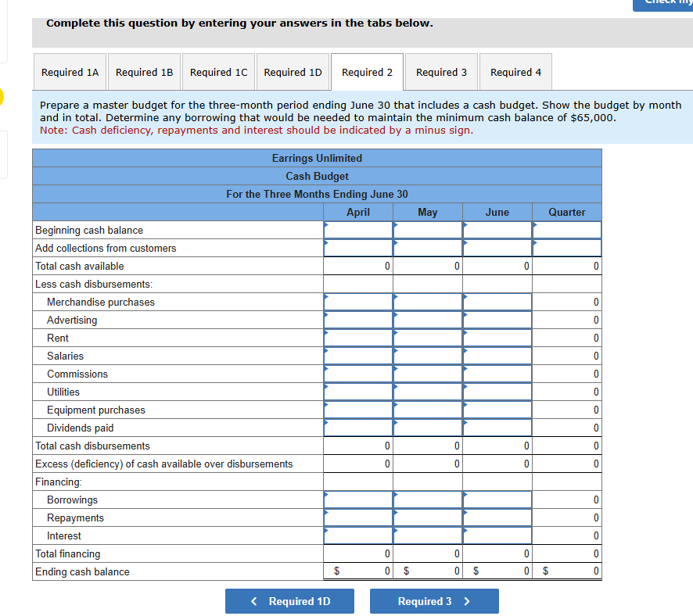Click April collections from customers cell
This screenshot has height=616, width=693.
coord(358,248)
